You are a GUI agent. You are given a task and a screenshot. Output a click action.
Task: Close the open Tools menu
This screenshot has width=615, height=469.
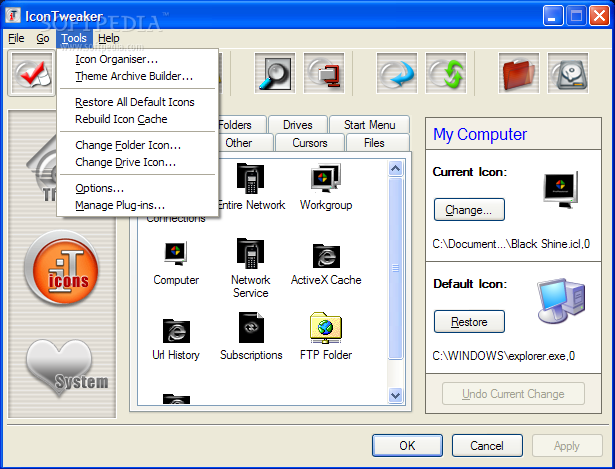(74, 38)
